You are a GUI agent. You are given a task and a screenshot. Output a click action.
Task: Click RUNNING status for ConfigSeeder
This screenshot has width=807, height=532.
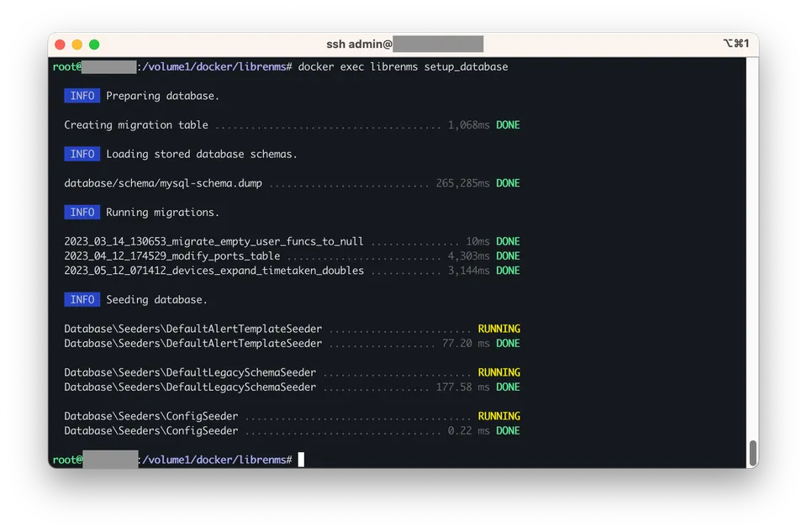pos(498,416)
